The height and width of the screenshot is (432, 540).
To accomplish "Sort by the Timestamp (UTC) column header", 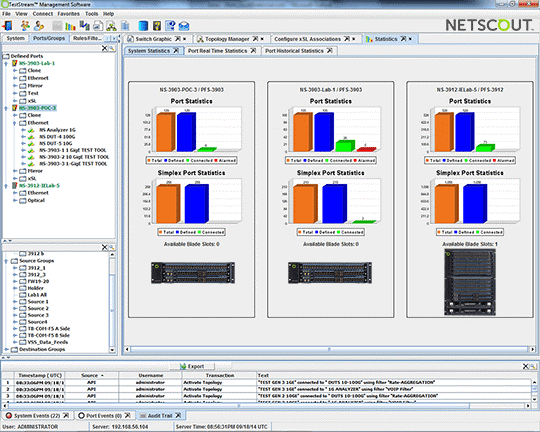I will coord(40,376).
